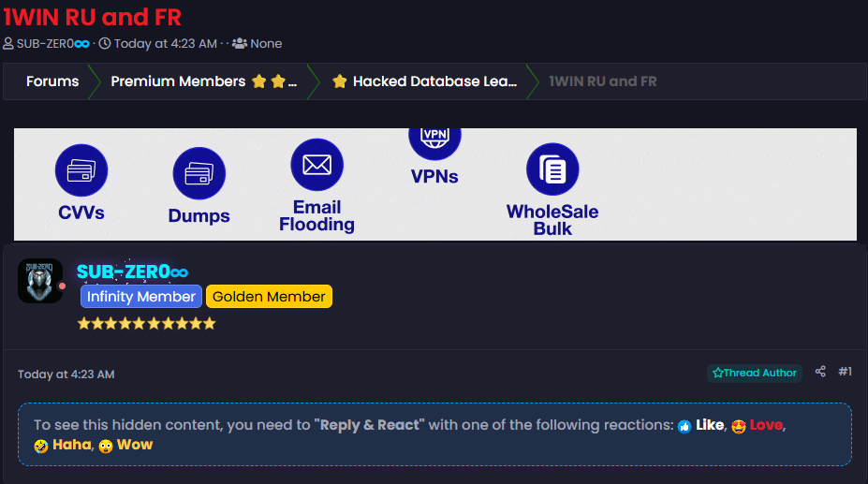Click the WholeSale Bulk label in banner

point(552,220)
